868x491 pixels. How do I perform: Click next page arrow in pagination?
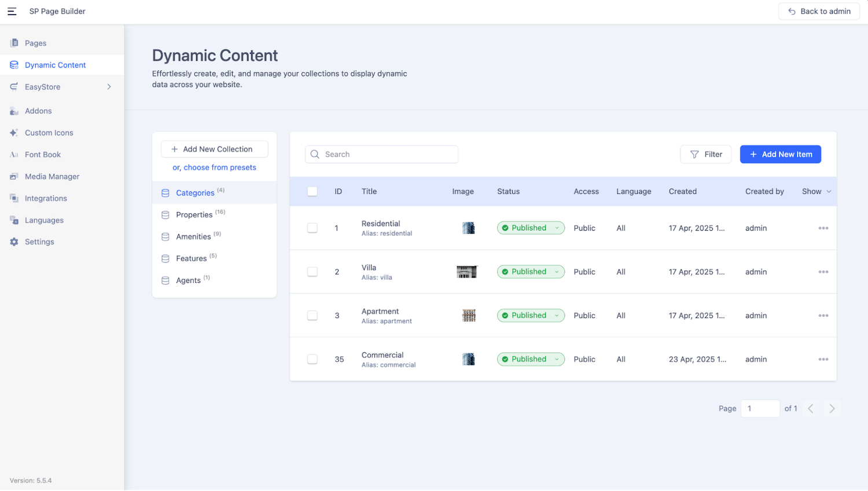click(x=832, y=409)
